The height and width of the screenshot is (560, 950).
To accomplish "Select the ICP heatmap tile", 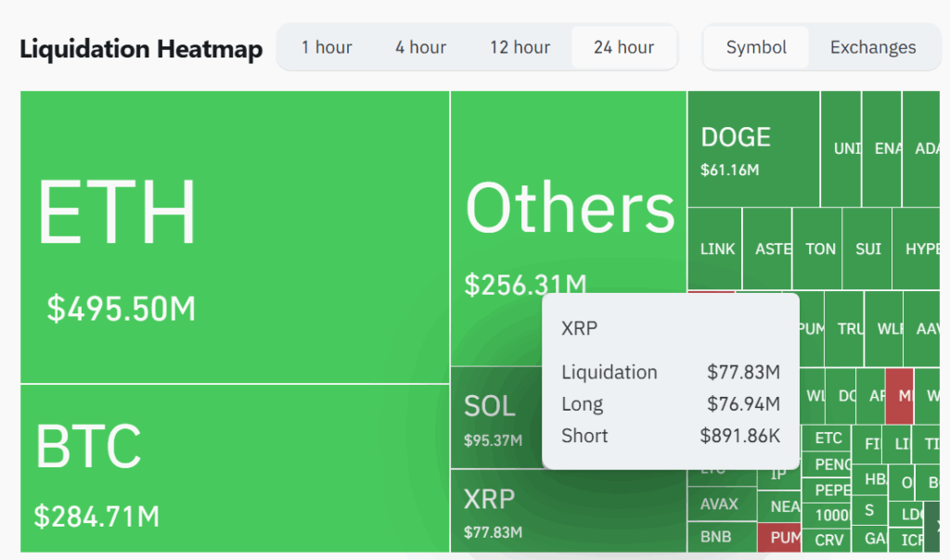I will pos(905,540).
